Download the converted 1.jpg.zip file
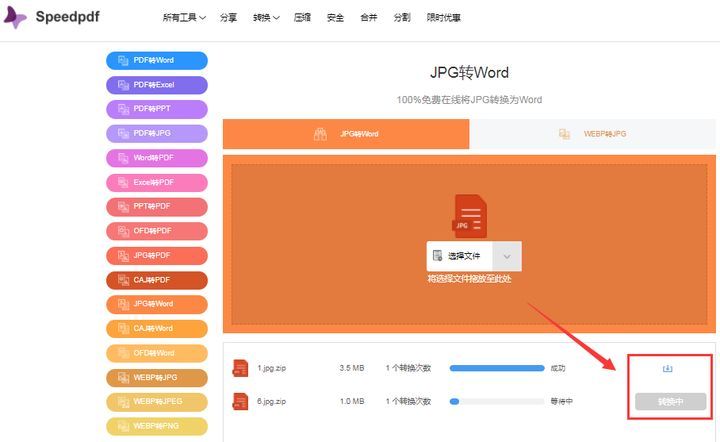The height and width of the screenshot is (442, 720). [x=668, y=369]
